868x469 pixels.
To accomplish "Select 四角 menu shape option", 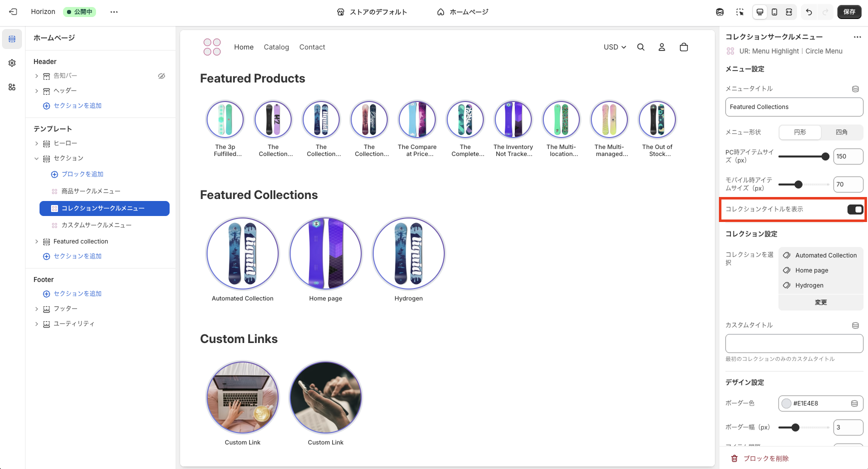I will (x=841, y=132).
